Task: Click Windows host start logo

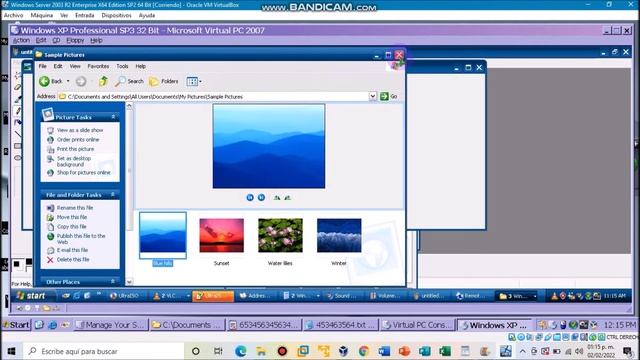Action: [x=11, y=351]
